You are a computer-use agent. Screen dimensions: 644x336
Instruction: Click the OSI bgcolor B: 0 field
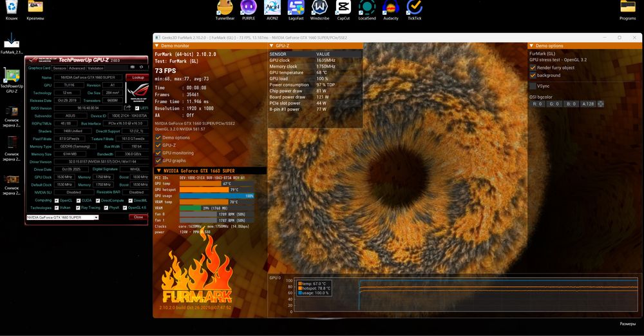571,104
